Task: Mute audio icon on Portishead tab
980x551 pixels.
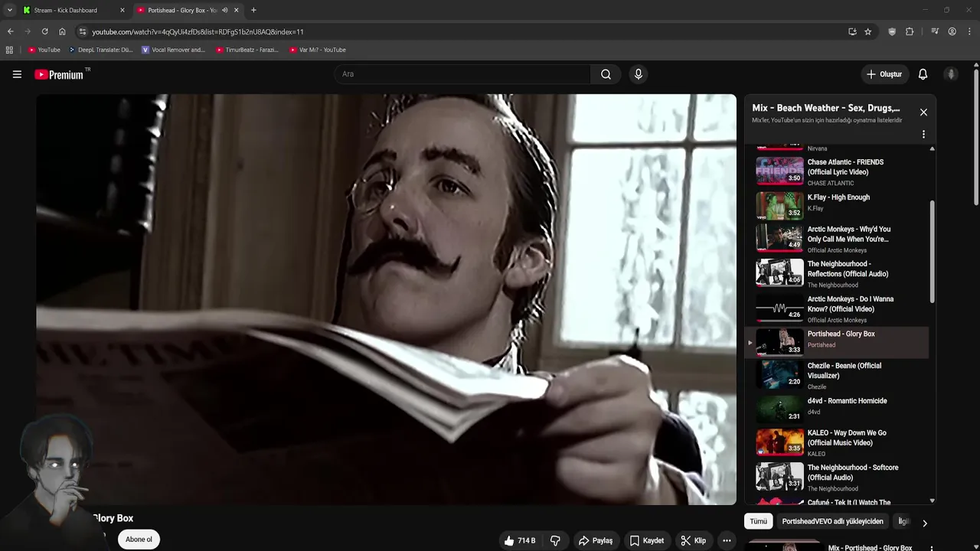Action: (224, 10)
